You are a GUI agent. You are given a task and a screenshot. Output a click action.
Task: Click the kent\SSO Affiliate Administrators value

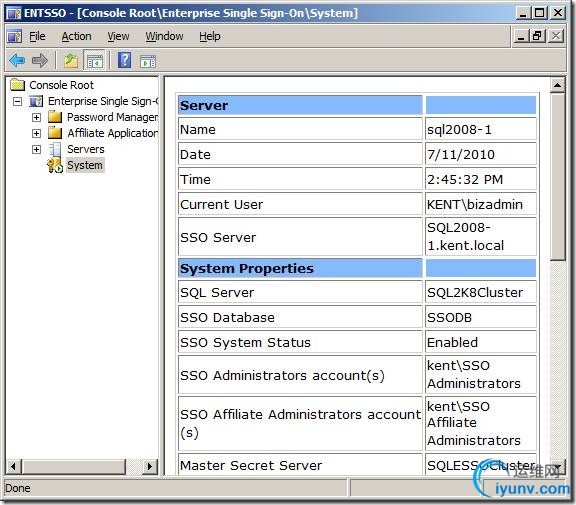pos(474,423)
